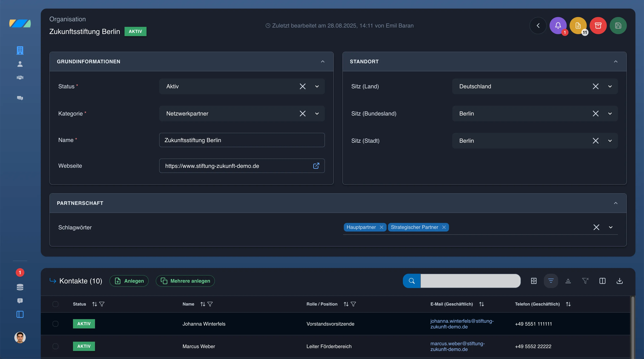Screen dimensions: 644x359
Task: Open johanna.winterfels email link
Action: point(462,324)
